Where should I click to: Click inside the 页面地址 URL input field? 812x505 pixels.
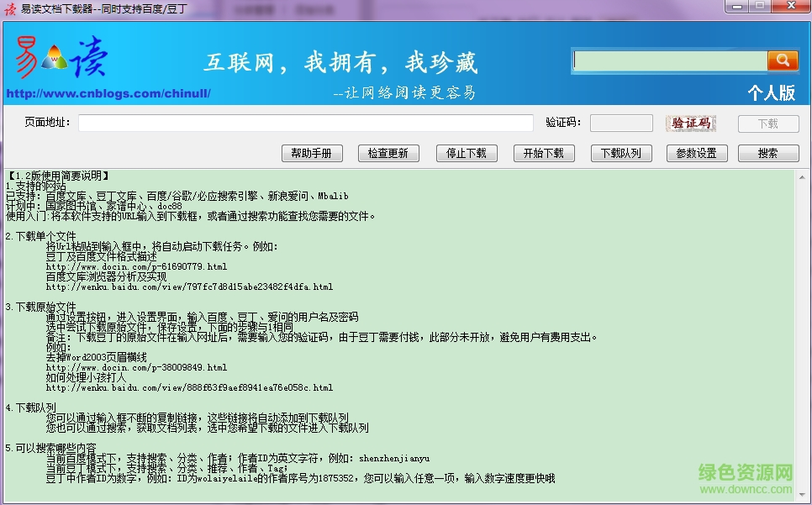point(307,123)
